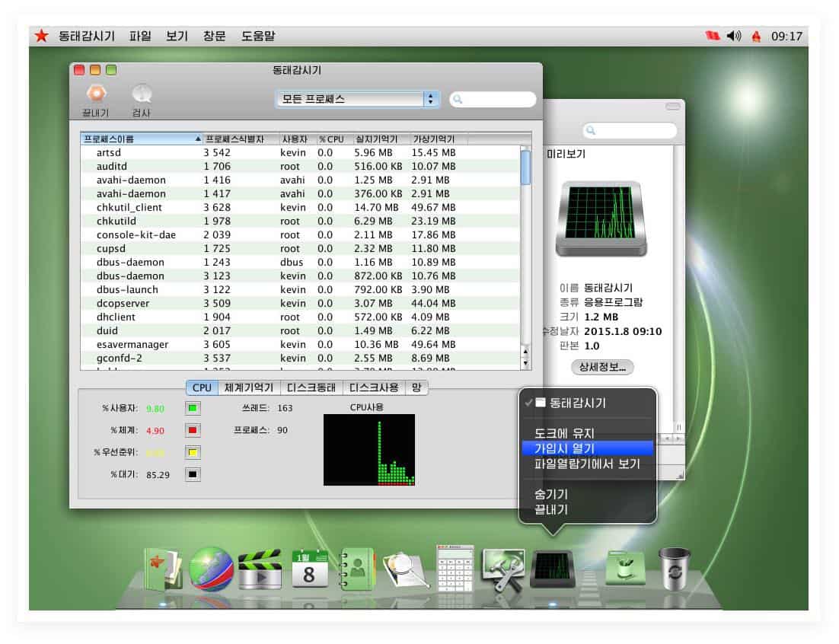Sort by the %CPU column header

[333, 139]
